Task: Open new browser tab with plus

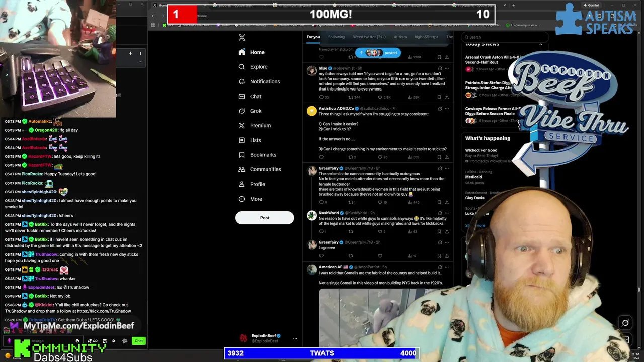Action: click(x=513, y=5)
